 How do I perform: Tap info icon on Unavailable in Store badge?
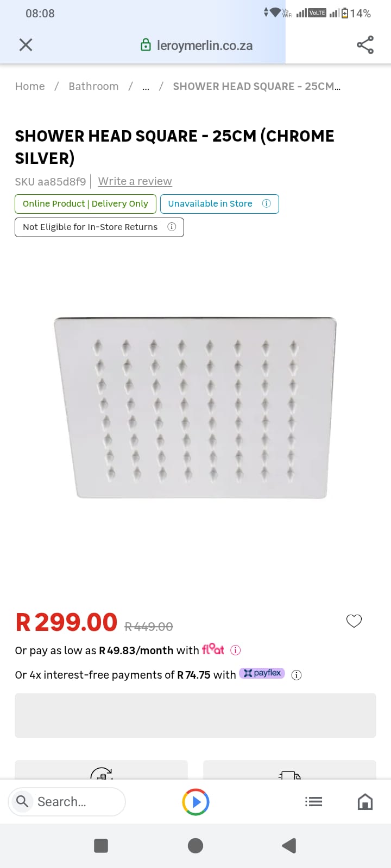point(267,203)
